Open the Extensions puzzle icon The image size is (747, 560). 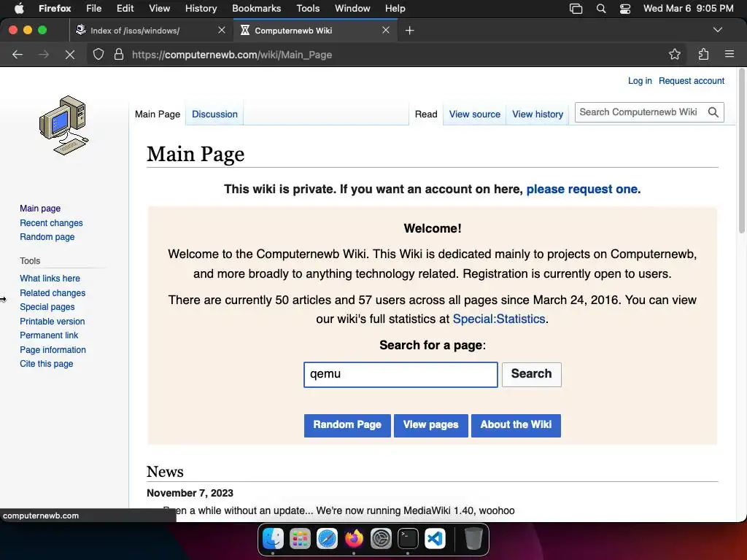(x=703, y=54)
